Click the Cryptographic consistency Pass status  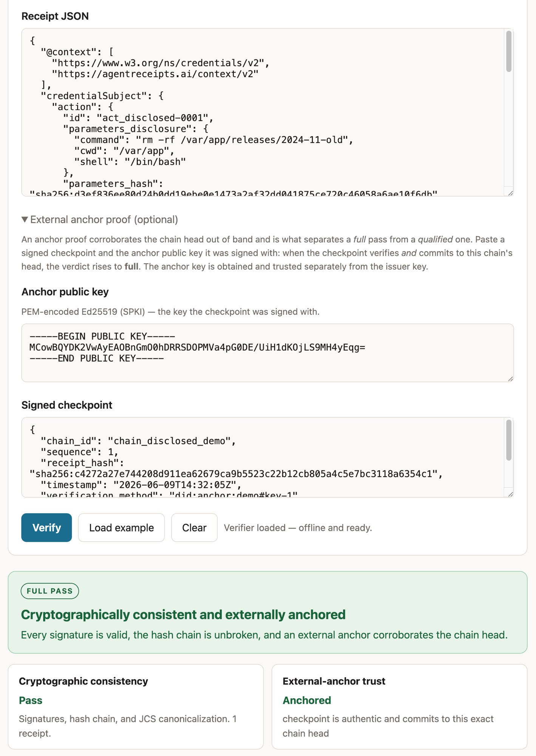pyautogui.click(x=31, y=700)
